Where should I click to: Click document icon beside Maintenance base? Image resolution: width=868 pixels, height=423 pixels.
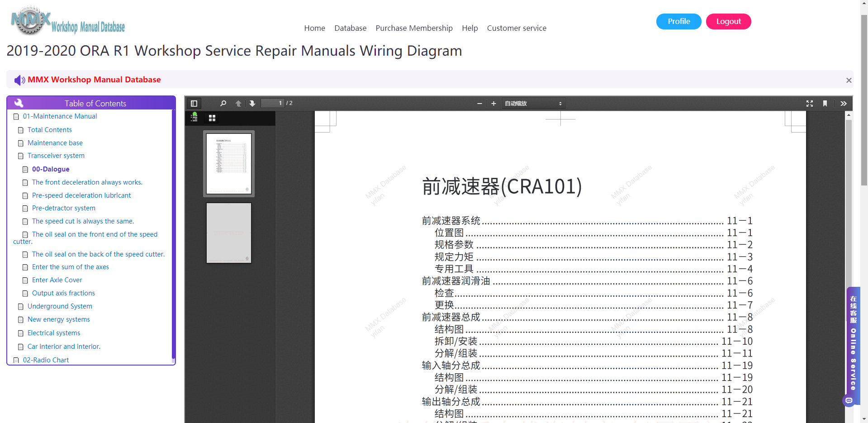(x=20, y=143)
